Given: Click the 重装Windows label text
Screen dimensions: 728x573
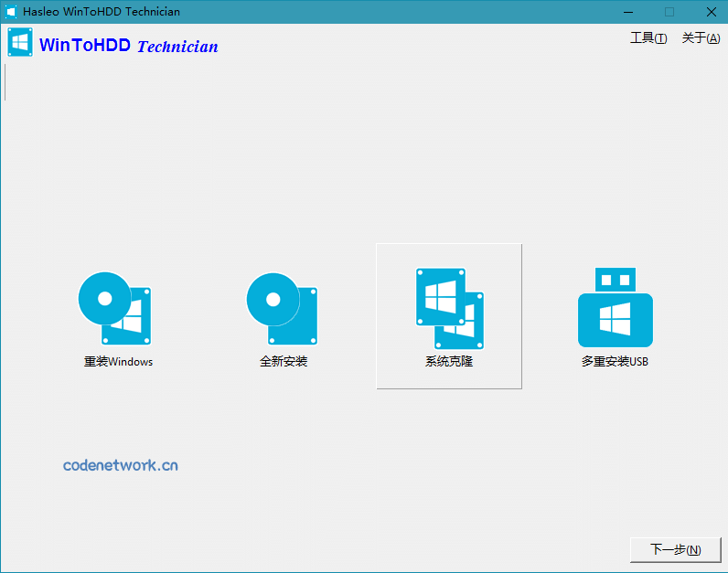Looking at the screenshot, I should point(118,361).
